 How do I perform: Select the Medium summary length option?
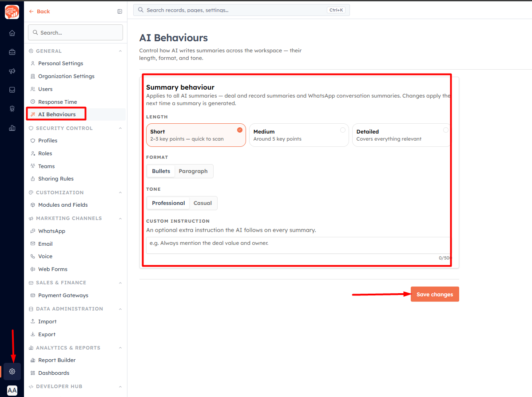299,135
